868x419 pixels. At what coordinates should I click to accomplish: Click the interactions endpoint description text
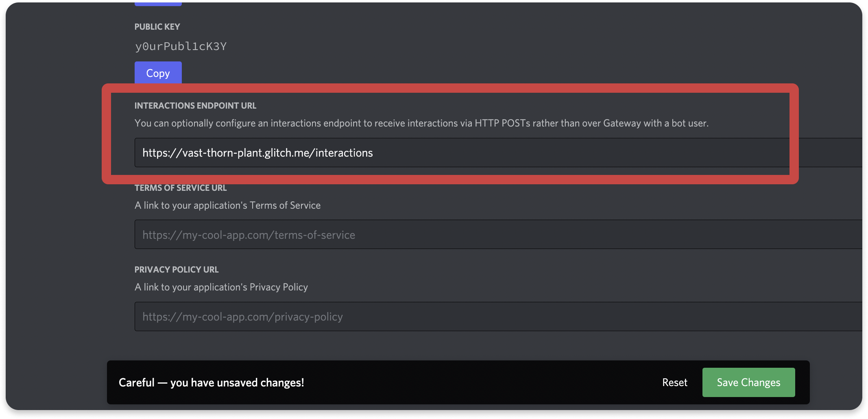421,123
